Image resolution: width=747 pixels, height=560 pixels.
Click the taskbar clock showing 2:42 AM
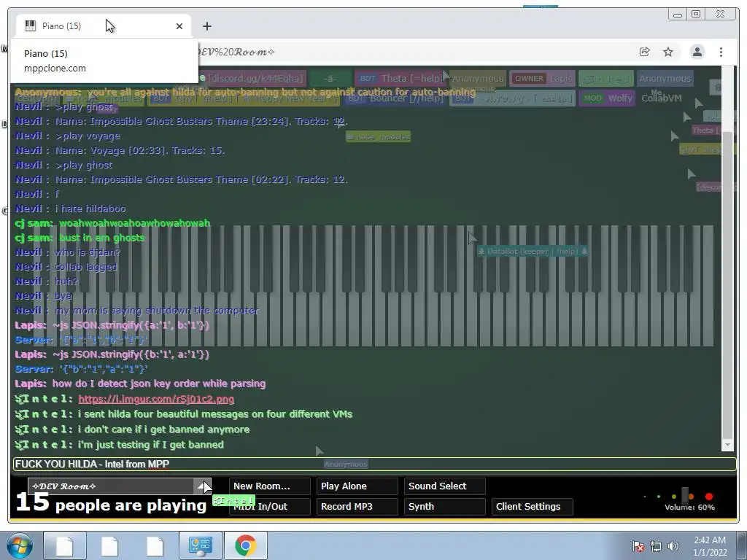pos(710,545)
